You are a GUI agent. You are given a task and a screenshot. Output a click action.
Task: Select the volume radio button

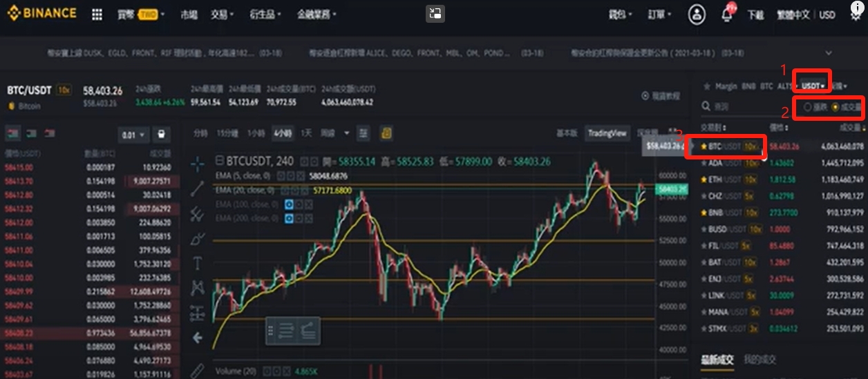coord(836,107)
